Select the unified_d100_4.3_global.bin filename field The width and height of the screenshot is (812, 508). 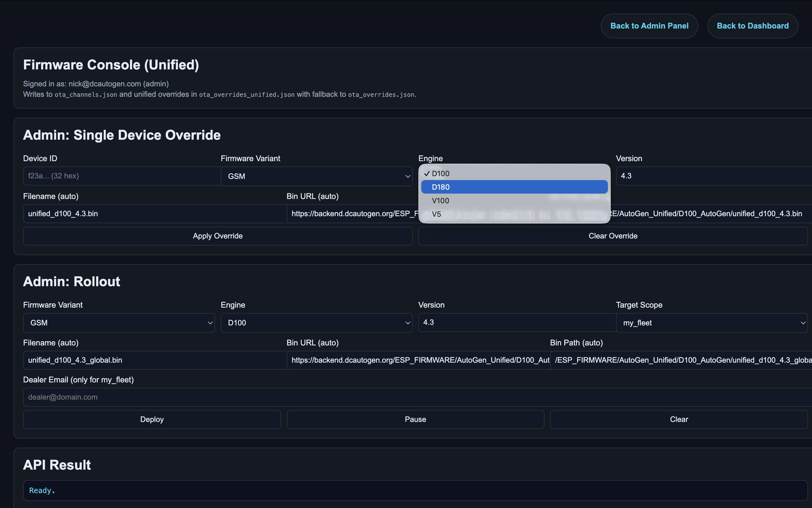click(x=155, y=360)
